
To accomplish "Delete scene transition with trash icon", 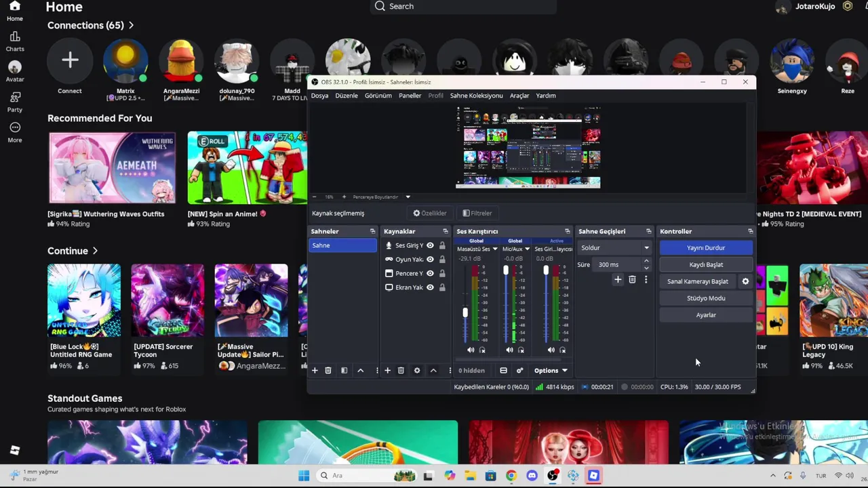I will [x=632, y=279].
